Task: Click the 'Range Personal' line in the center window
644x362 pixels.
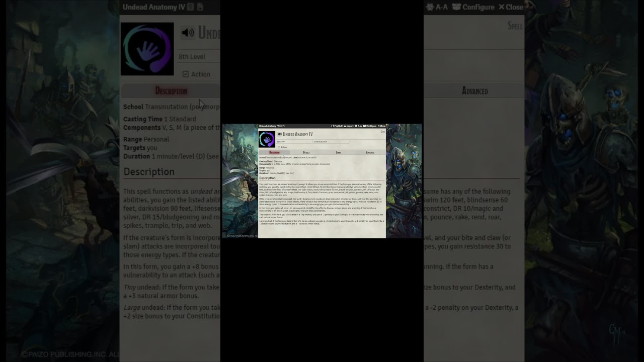Action: coord(266,168)
